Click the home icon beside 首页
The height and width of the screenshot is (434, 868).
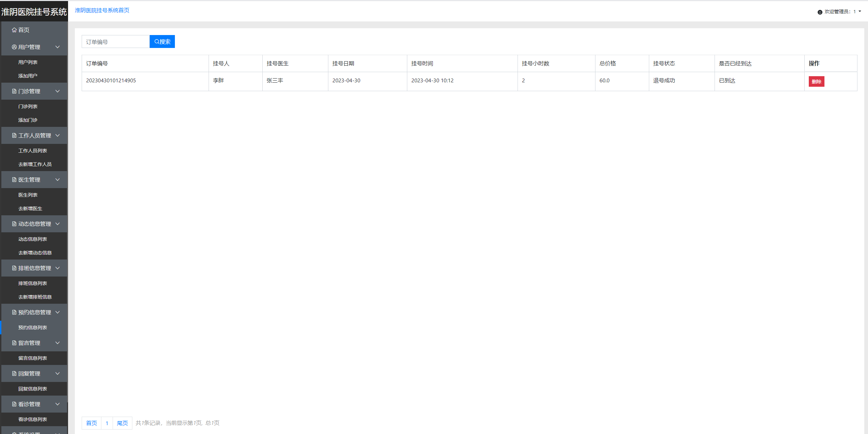point(14,30)
